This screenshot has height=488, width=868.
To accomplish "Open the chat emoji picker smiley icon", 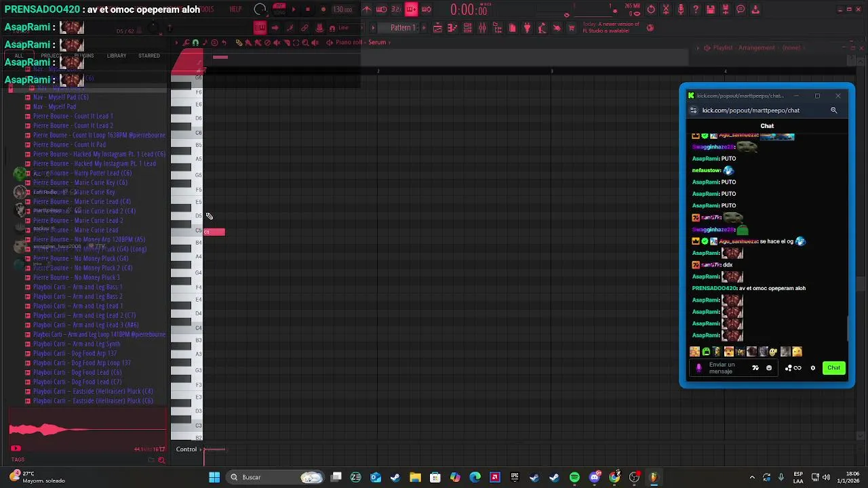I will (769, 368).
